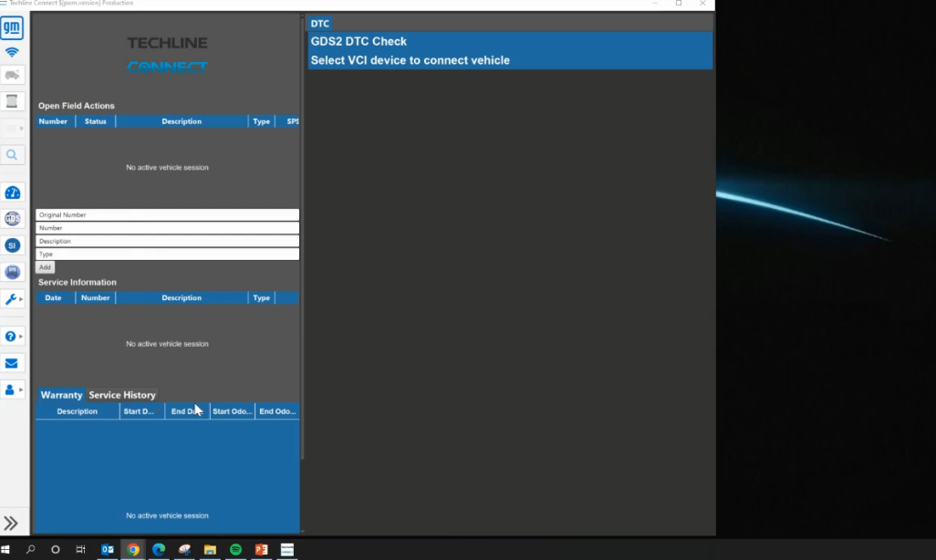This screenshot has height=560, width=936.
Task: Open Snipping Tool from the taskbar
Action: coord(184,549)
